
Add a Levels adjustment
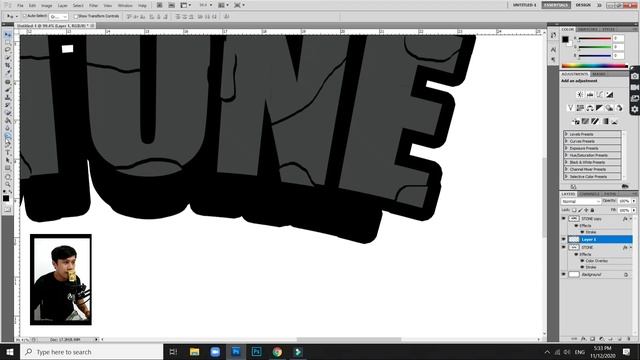pos(590,95)
